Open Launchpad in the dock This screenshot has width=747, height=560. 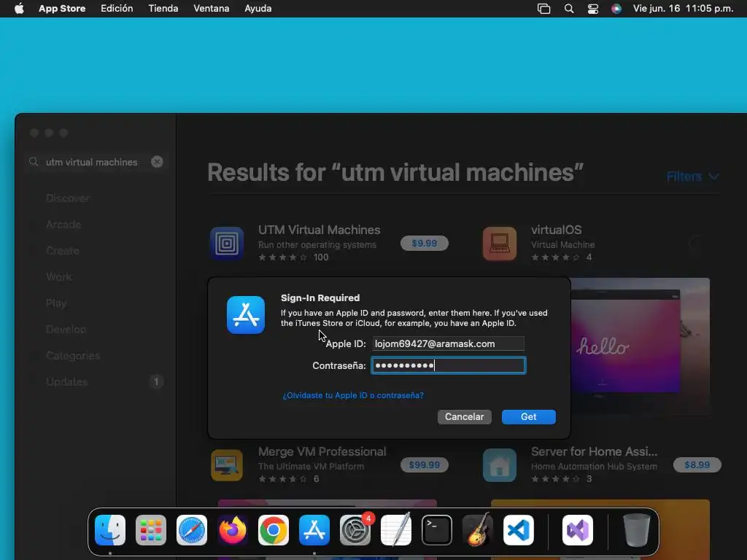point(151,530)
